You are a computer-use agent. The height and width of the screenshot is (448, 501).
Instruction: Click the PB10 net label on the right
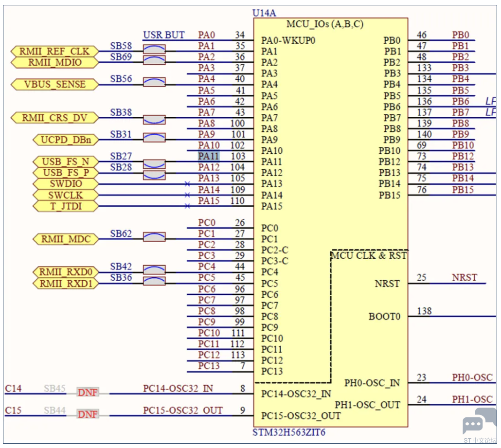pos(463,145)
